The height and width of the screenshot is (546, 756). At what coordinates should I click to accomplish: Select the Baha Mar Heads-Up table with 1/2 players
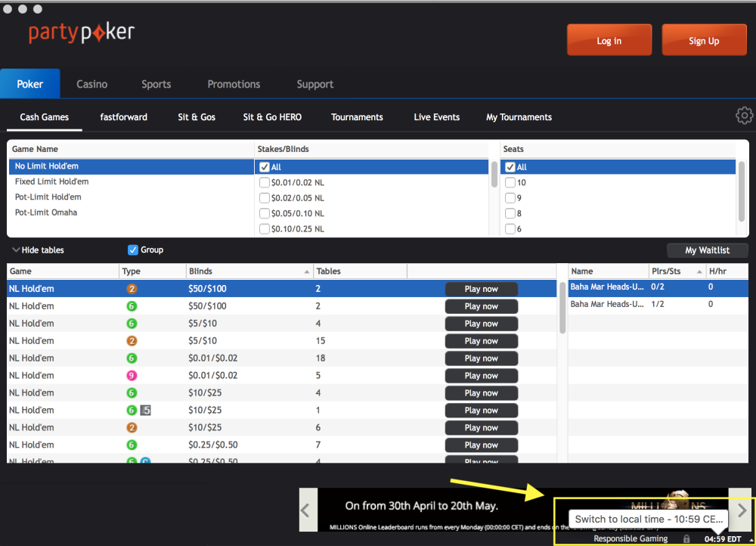(658, 304)
